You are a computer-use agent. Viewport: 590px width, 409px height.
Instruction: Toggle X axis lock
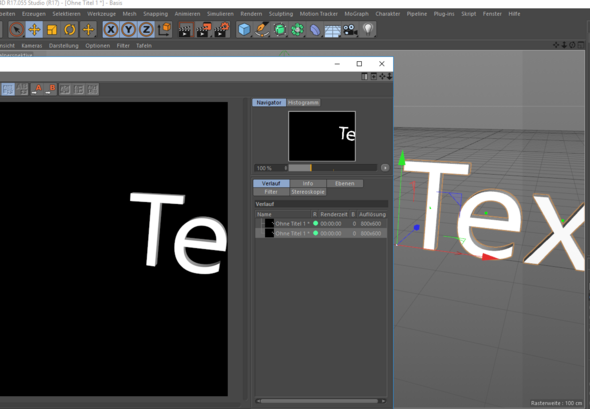[111, 30]
